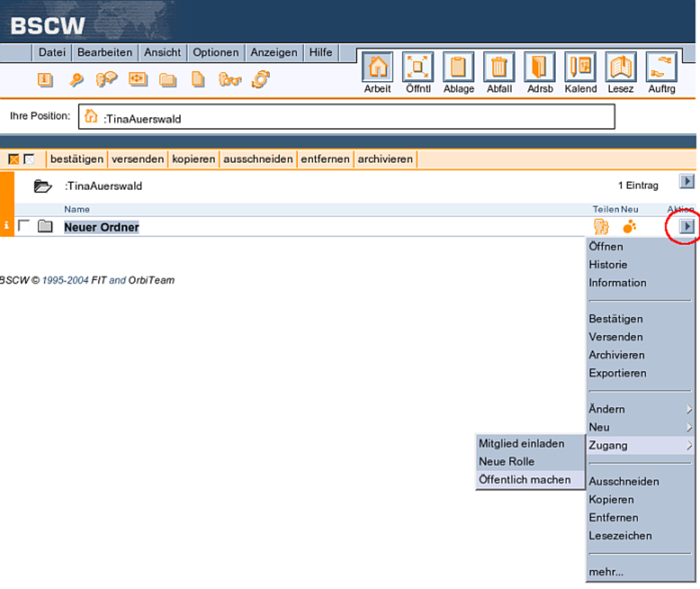Open the folder action arrow next to 1 Eintrag
The height and width of the screenshot is (589, 700).
click(x=686, y=182)
